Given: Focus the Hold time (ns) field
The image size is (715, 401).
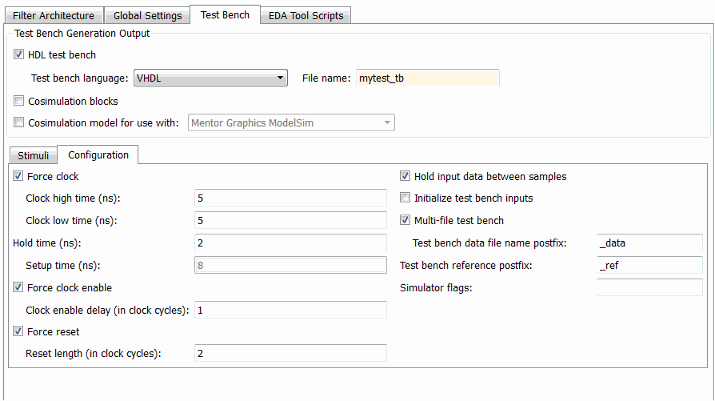Looking at the screenshot, I should click(x=290, y=242).
